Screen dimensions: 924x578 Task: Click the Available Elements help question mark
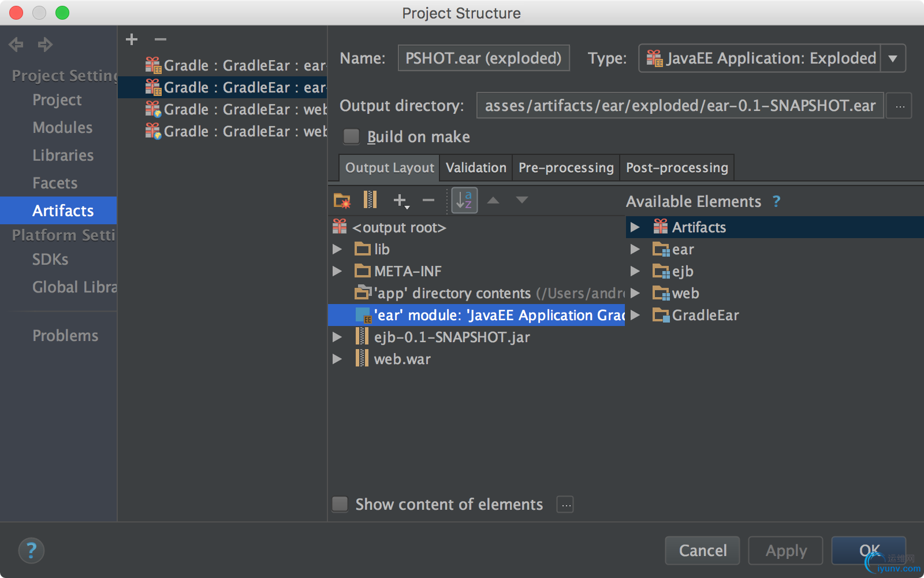point(776,201)
